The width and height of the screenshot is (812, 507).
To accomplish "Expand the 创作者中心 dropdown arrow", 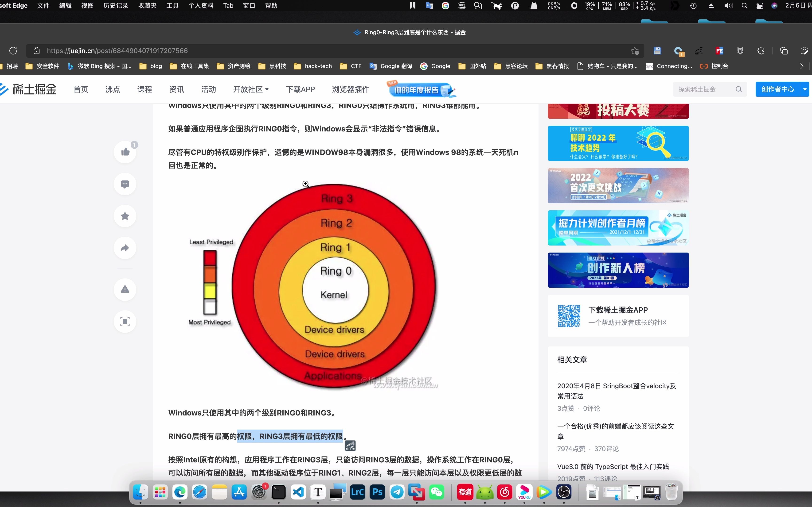I will pos(805,89).
